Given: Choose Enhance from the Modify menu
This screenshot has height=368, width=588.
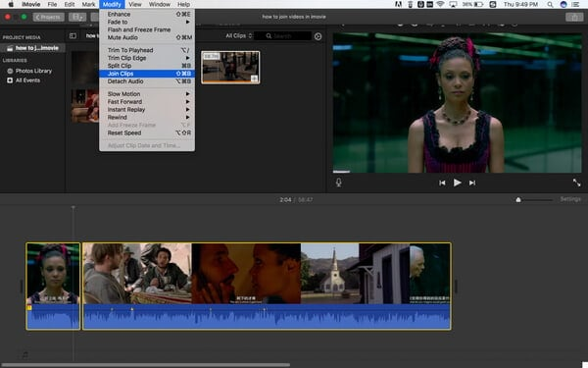Looking at the screenshot, I should click(147, 14).
